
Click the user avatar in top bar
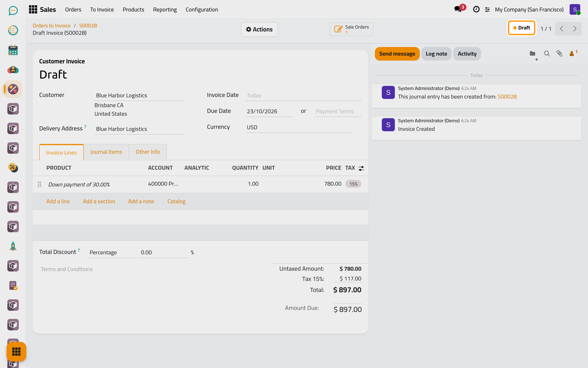point(575,10)
